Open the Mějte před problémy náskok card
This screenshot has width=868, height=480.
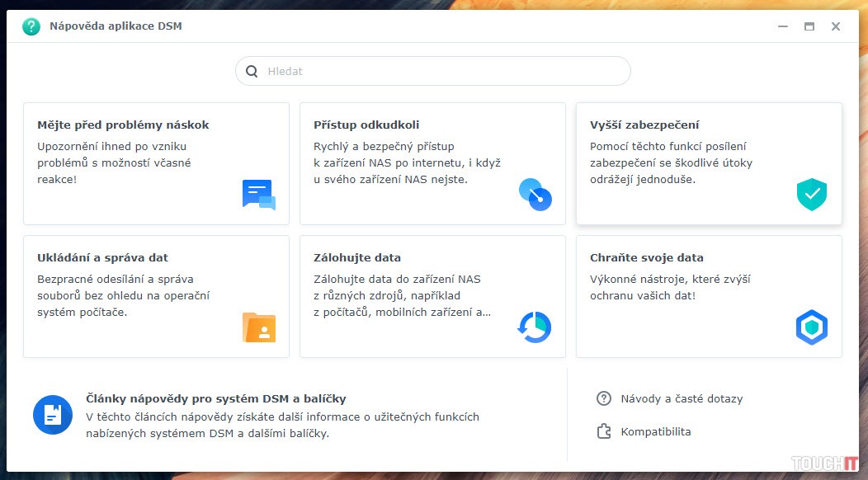pyautogui.click(x=156, y=163)
